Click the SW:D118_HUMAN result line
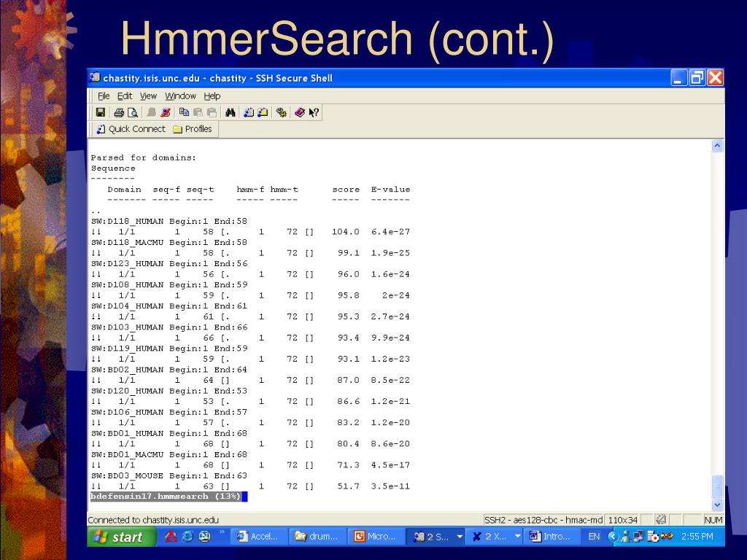The width and height of the screenshot is (747, 560). [x=169, y=222]
